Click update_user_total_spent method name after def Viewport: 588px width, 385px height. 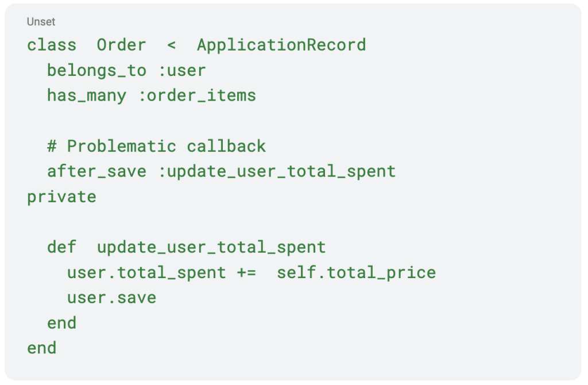[x=211, y=248]
